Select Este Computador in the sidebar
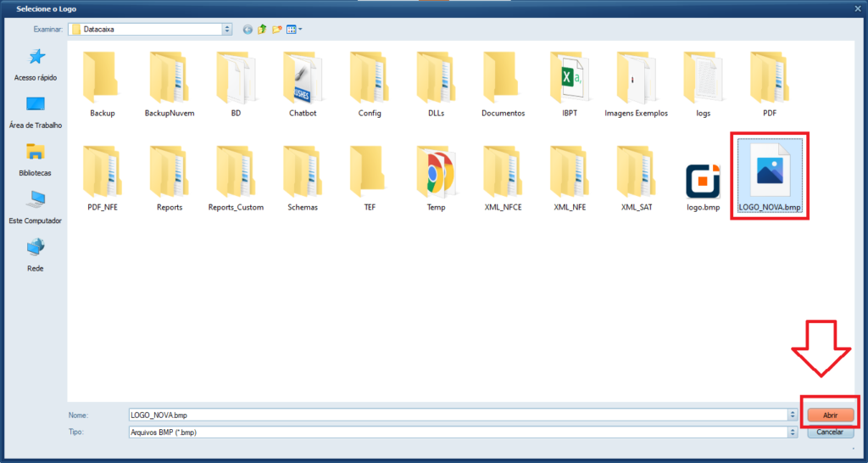868x463 pixels. click(x=36, y=206)
